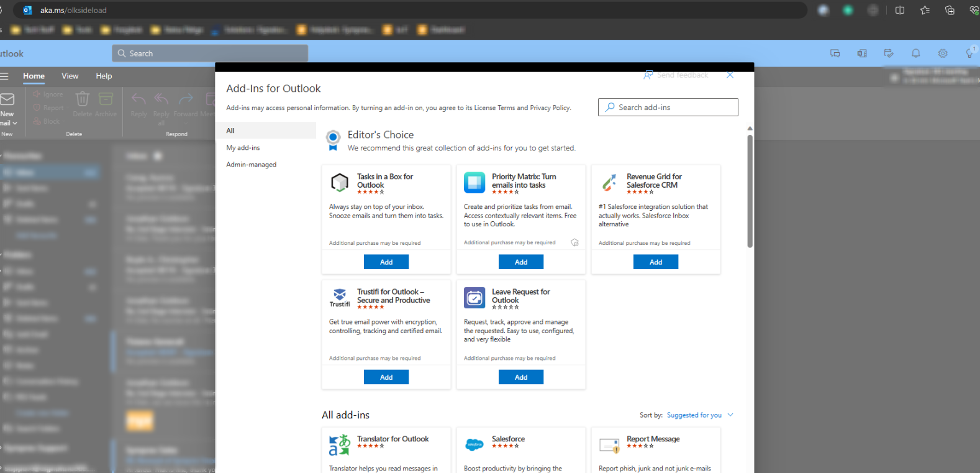
Task: Open browser essentials heartbeat icon
Action: pyautogui.click(x=974, y=10)
